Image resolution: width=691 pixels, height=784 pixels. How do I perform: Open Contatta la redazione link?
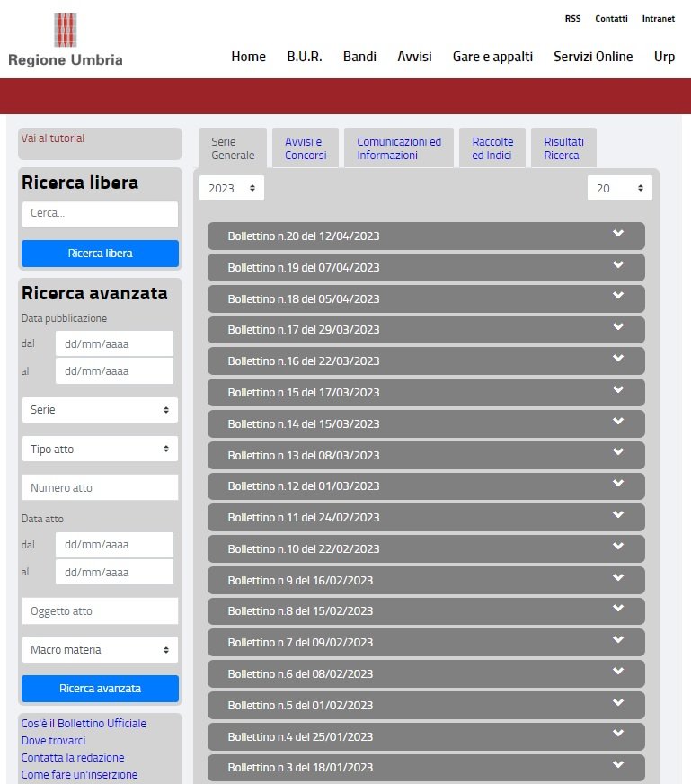click(73, 758)
